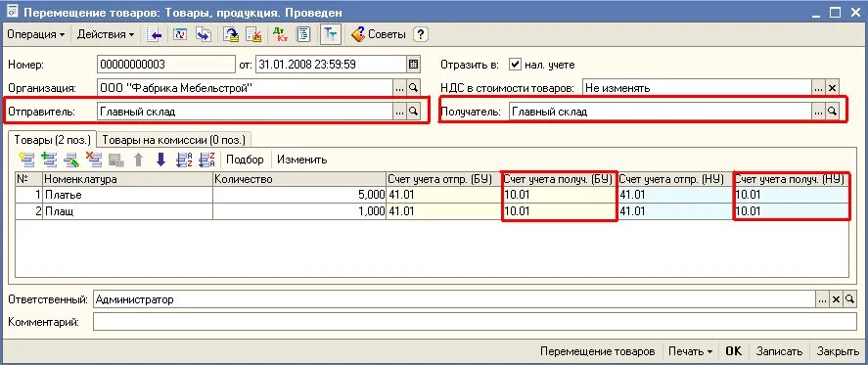Click the magnifier icon next to Организация
Viewport: 868px width, 365px height.
(x=413, y=87)
